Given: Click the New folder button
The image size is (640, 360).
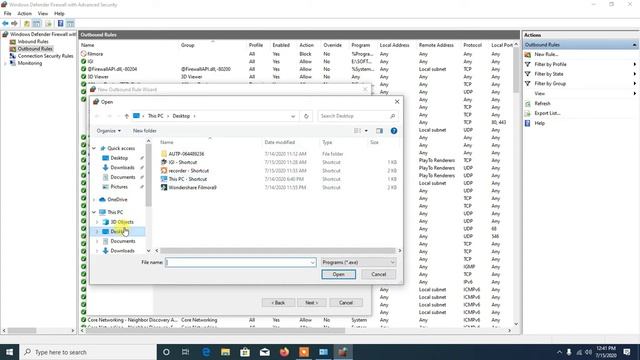Looking at the screenshot, I should click(x=144, y=131).
